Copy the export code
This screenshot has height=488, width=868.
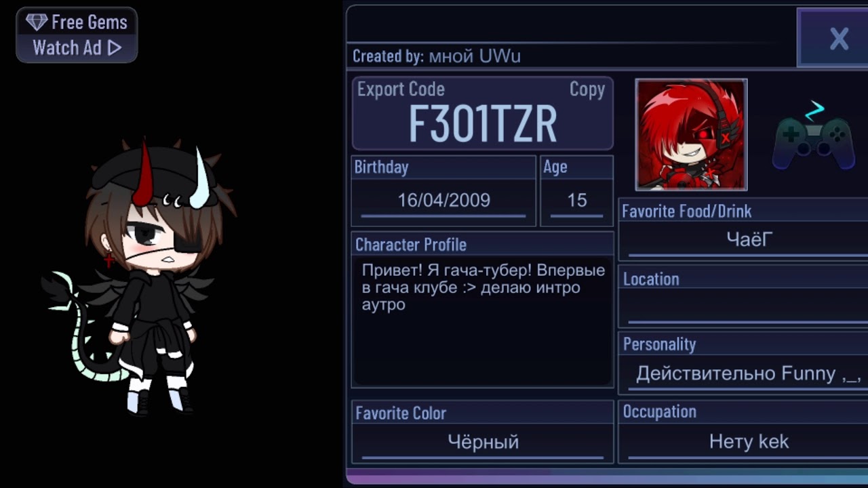(587, 89)
